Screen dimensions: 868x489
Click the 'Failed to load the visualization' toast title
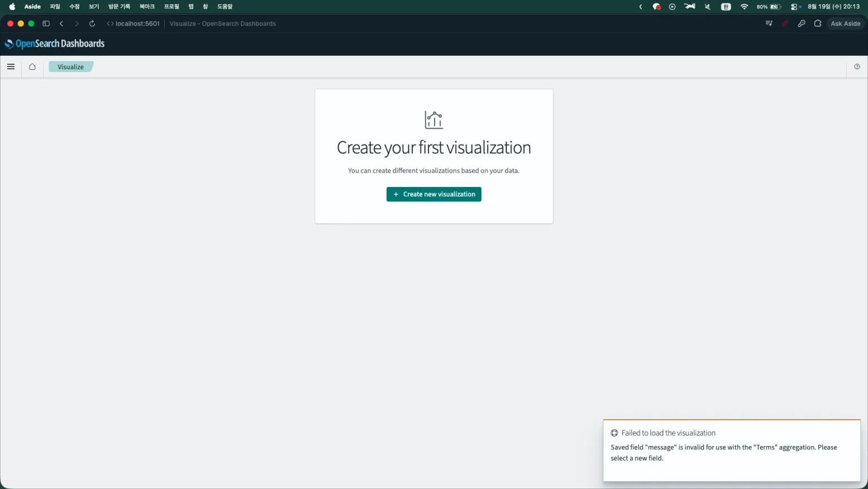pos(668,433)
